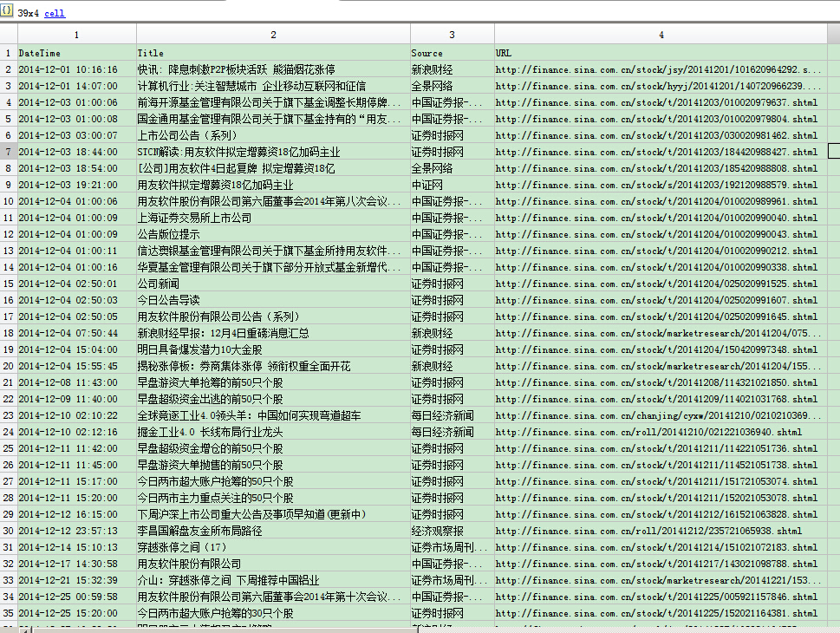
Task: Select title 下周沪深上市公司重大公告及事项早知道(更新中)
Action: pos(273,514)
